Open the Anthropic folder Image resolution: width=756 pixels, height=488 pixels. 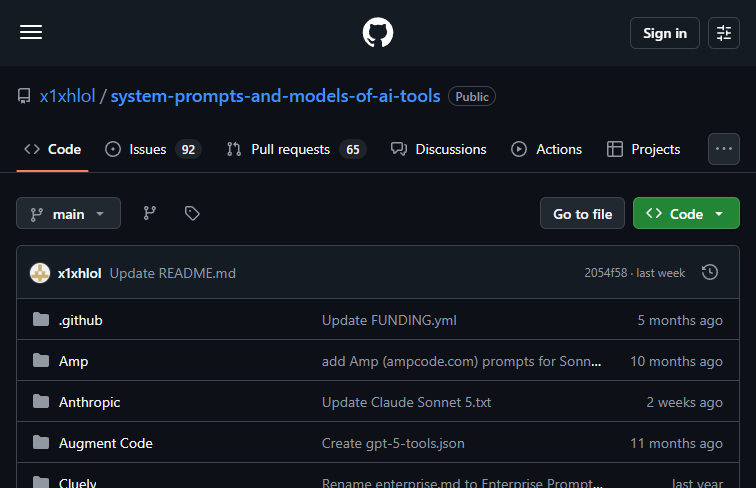click(89, 402)
